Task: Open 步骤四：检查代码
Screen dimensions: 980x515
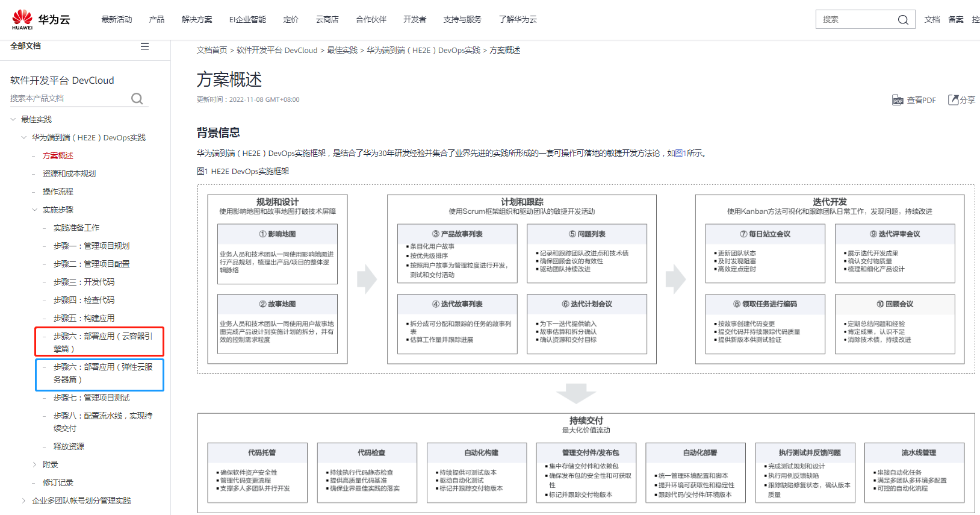Action: (x=84, y=300)
